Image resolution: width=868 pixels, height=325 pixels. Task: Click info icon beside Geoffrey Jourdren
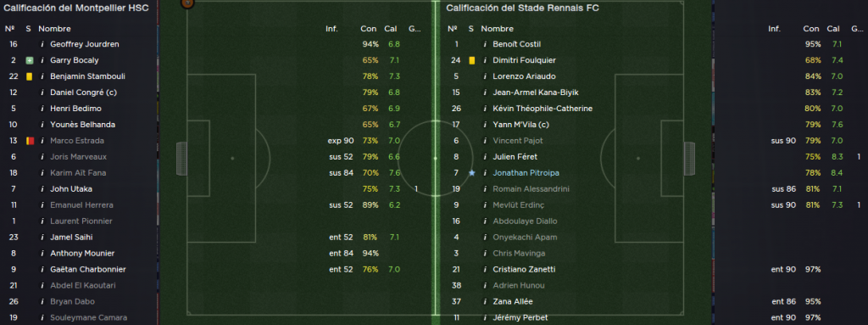[x=42, y=44]
